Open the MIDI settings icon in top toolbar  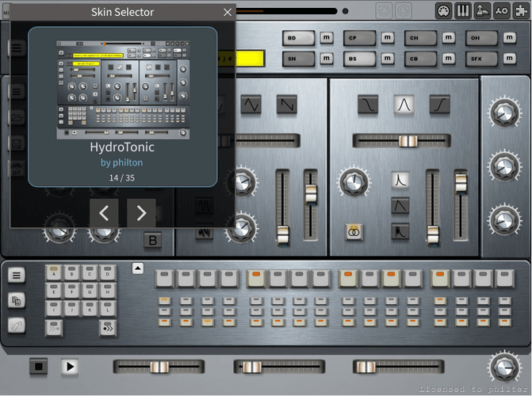(443, 11)
